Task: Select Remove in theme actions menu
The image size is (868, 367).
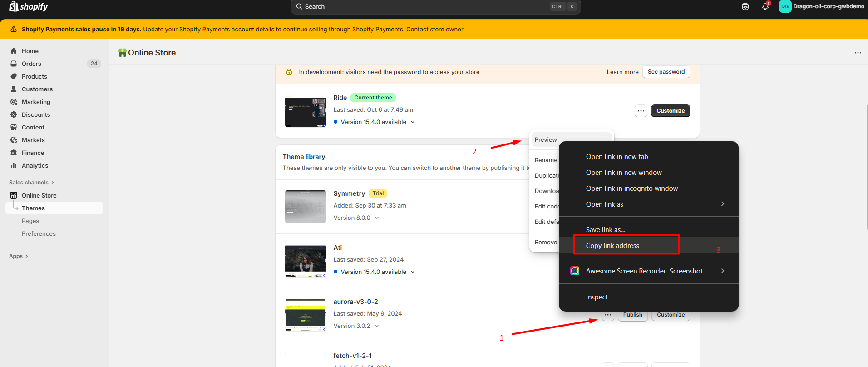Action: click(546, 242)
